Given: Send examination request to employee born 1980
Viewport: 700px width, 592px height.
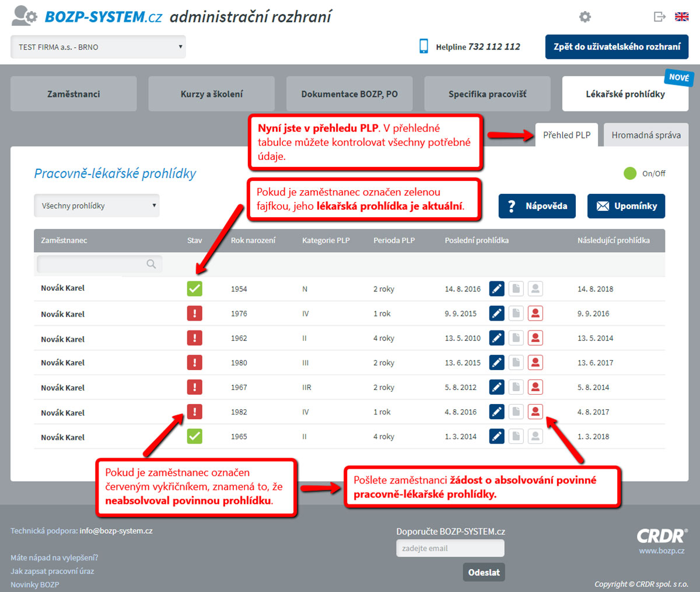Looking at the screenshot, I should (x=535, y=363).
